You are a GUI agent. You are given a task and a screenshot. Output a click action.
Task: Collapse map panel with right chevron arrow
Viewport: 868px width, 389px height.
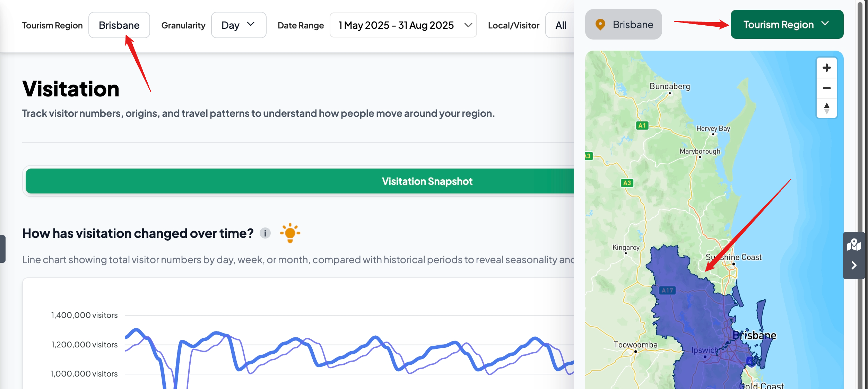[x=854, y=266]
